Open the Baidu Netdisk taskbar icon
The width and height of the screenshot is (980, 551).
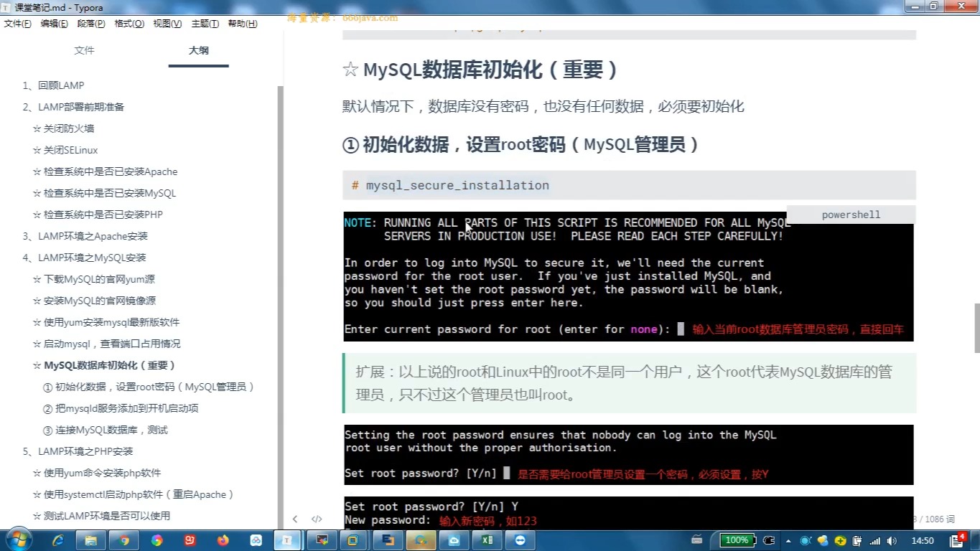256,540
